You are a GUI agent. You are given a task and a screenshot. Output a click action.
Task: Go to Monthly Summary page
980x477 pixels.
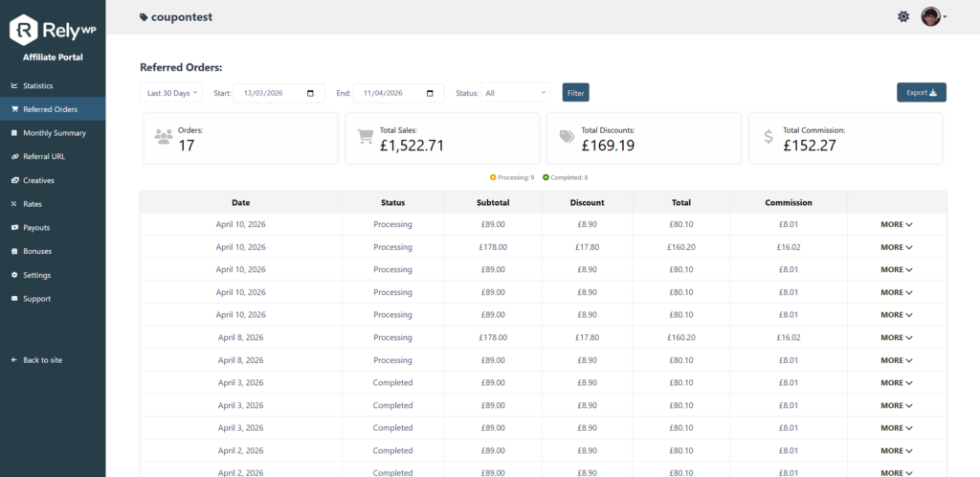pyautogui.click(x=54, y=133)
